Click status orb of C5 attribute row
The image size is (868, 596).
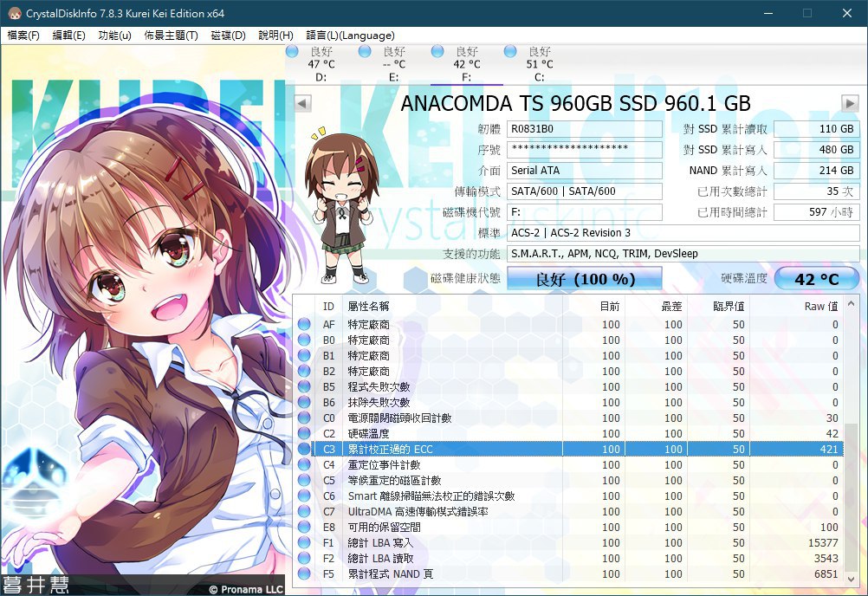[x=304, y=480]
